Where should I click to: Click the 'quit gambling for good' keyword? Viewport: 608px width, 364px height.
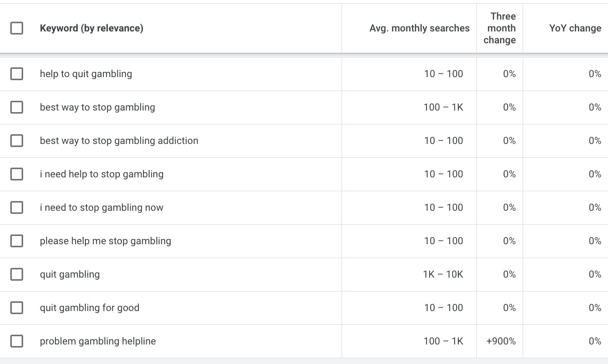[90, 308]
